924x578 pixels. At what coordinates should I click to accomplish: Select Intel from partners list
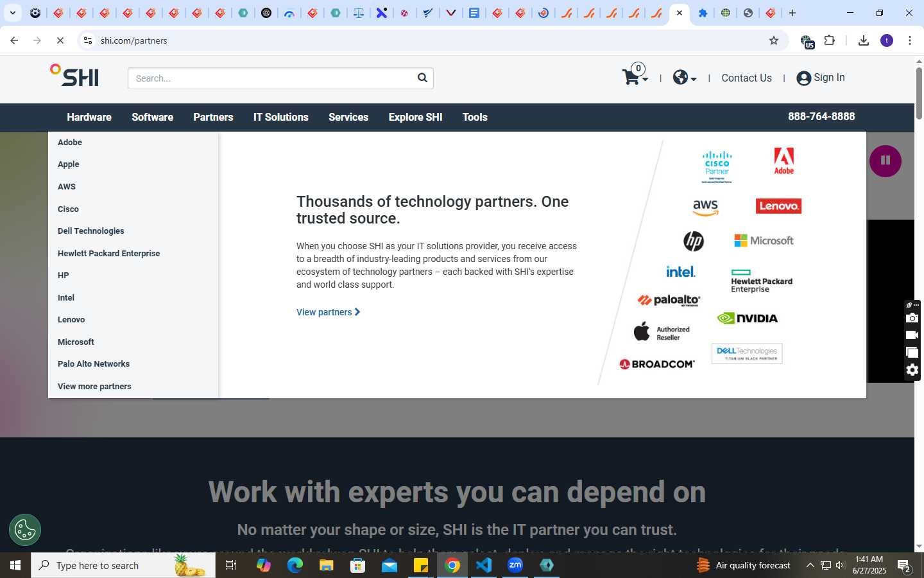pyautogui.click(x=66, y=298)
